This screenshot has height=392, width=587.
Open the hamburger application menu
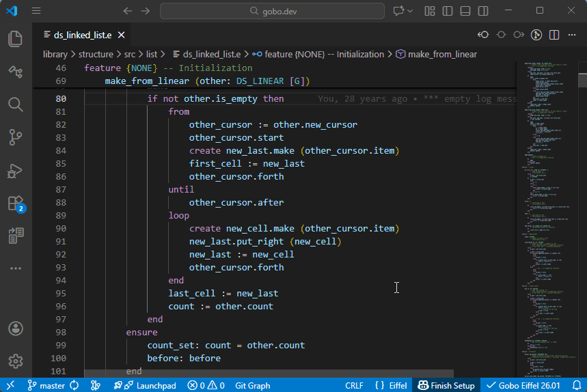coord(36,11)
